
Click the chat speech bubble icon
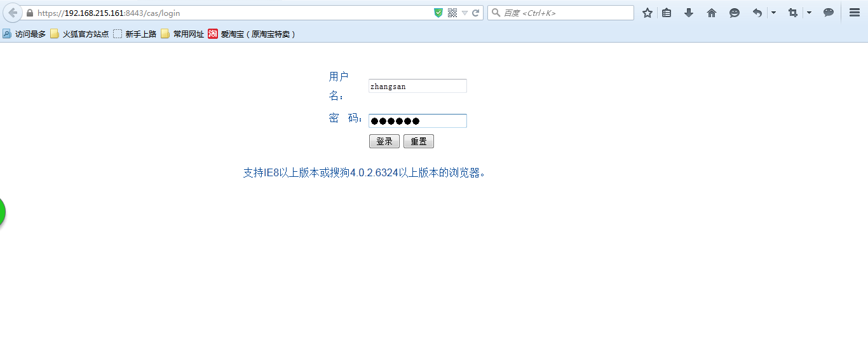[829, 13]
